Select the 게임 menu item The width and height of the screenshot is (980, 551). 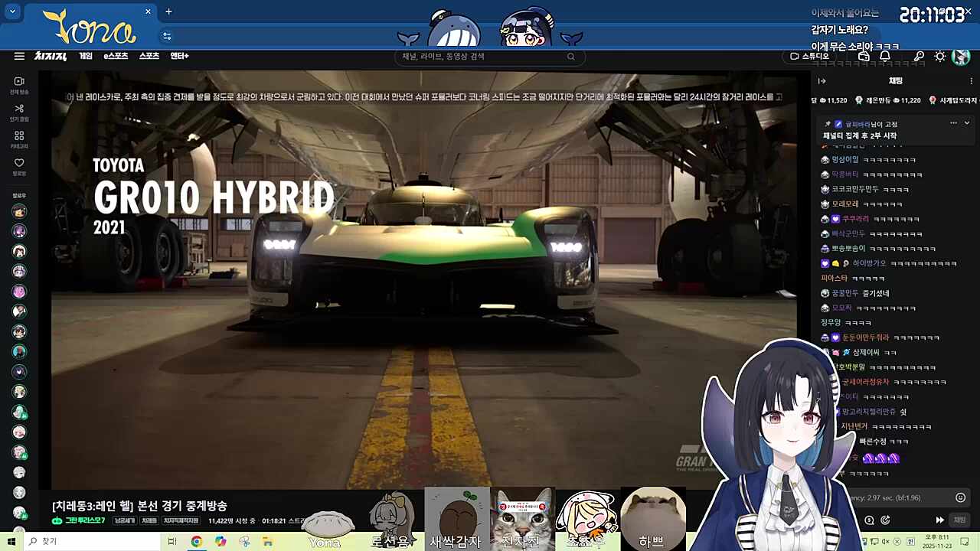click(x=86, y=56)
